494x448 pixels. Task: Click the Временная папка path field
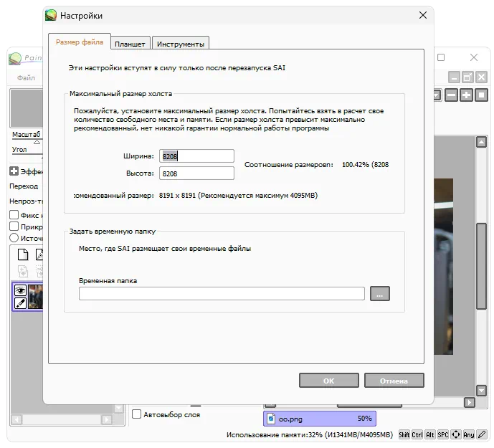[x=222, y=293]
